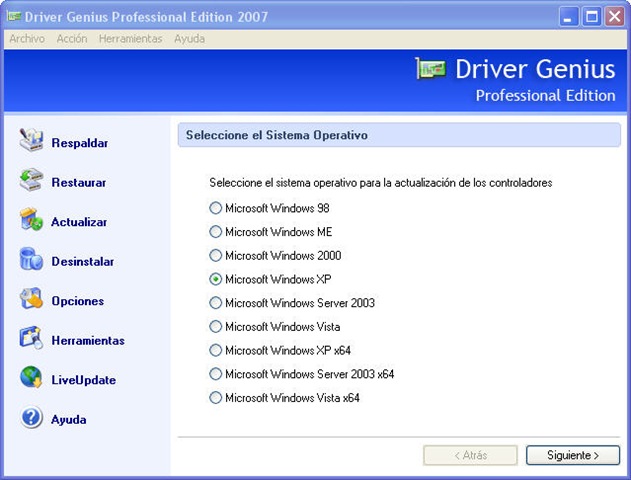Image resolution: width=631 pixels, height=480 pixels.
Task: Open the Herramientas menu in menu bar
Action: point(130,39)
